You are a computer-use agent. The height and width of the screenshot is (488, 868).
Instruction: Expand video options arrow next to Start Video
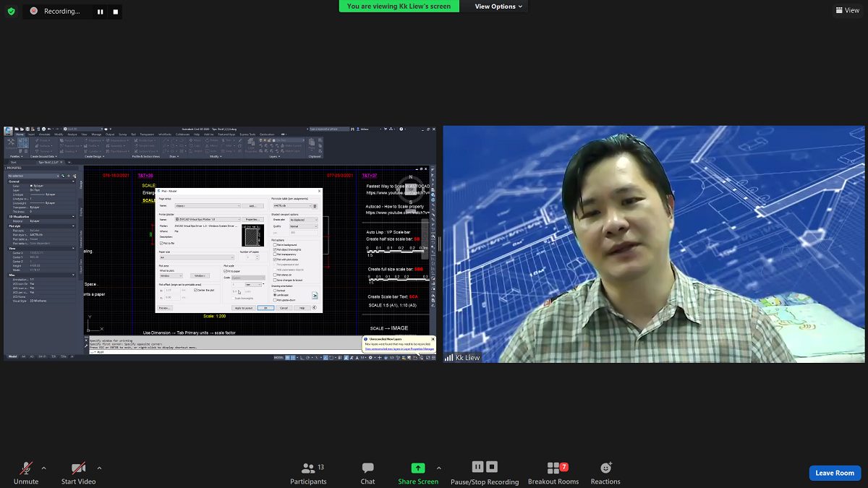point(99,468)
